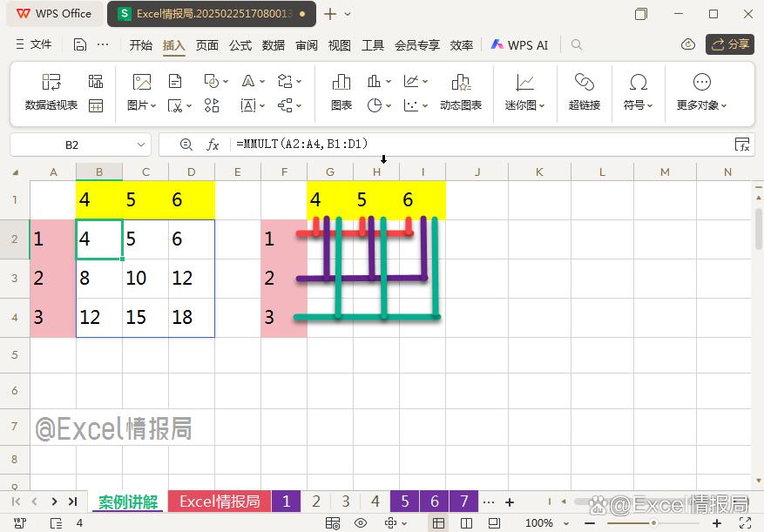Open the 文件 menu
764x532 pixels.
[41, 44]
